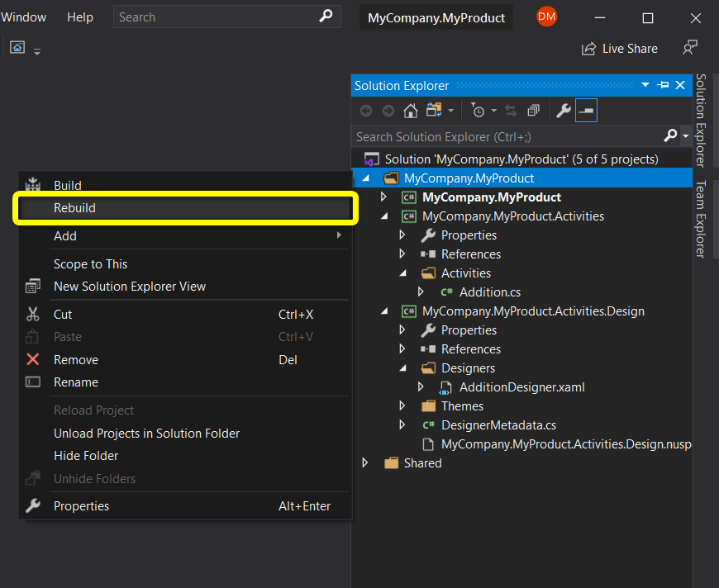719x588 pixels.
Task: Select the AdditionDesigner.xaml file
Action: (521, 387)
